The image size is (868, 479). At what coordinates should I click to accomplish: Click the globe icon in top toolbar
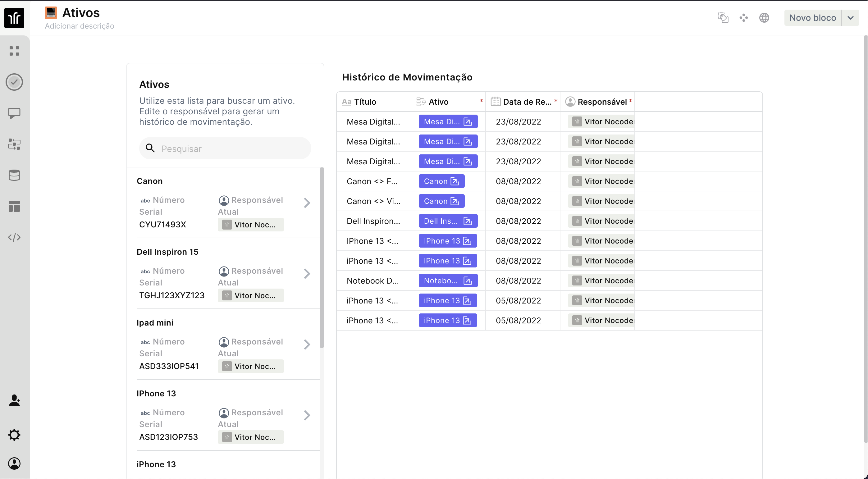tap(764, 17)
